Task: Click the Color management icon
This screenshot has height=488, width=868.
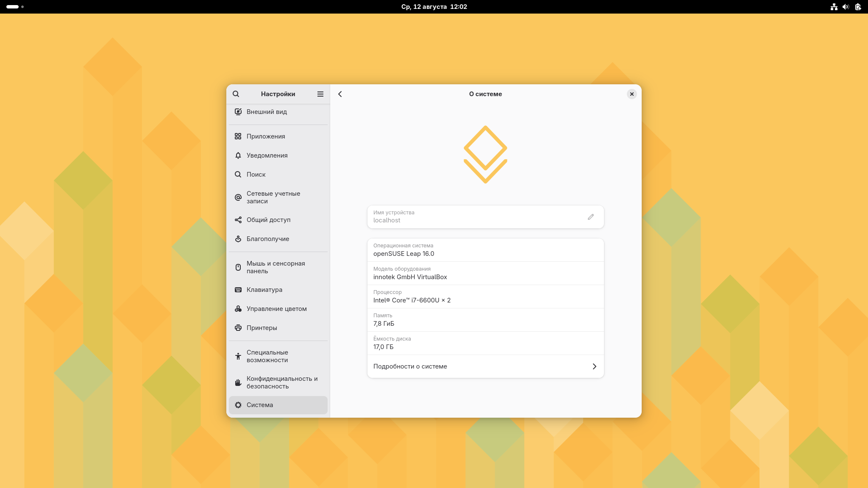Action: [x=238, y=309]
